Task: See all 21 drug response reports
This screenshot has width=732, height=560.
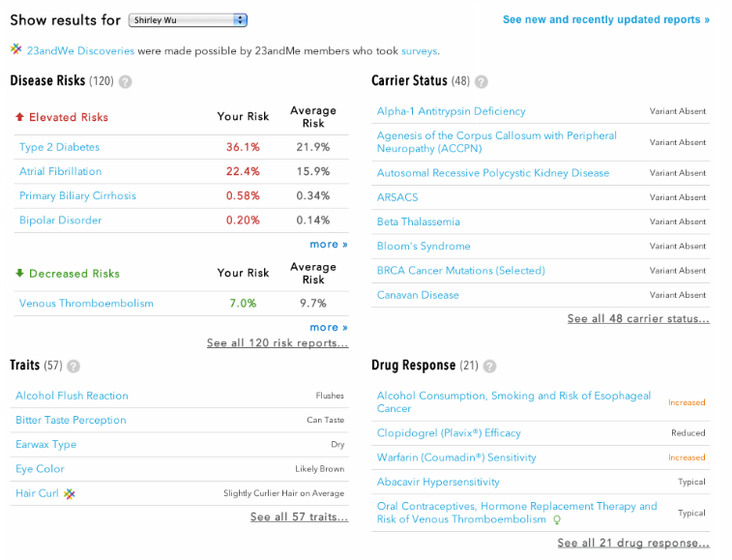Action: (633, 543)
